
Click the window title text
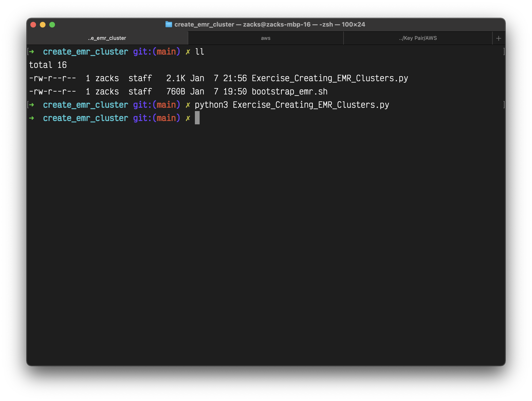click(269, 24)
